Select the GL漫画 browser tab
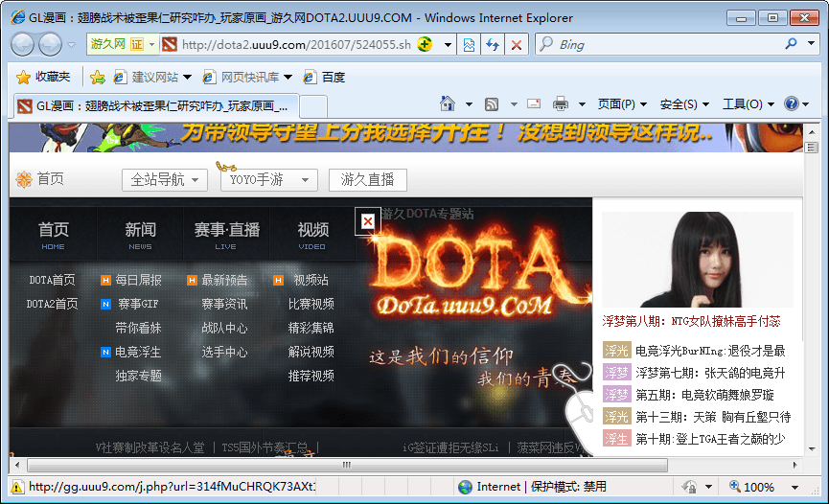829x504 pixels. (x=156, y=106)
